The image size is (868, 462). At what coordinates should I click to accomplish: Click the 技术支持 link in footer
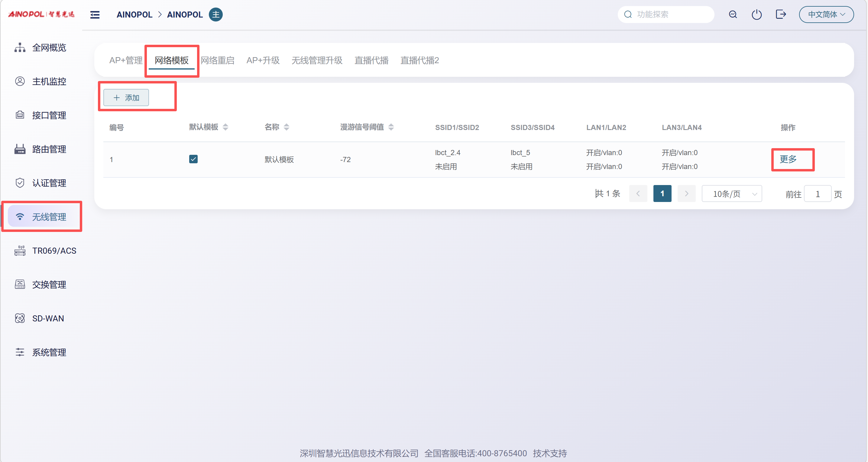[x=549, y=453]
